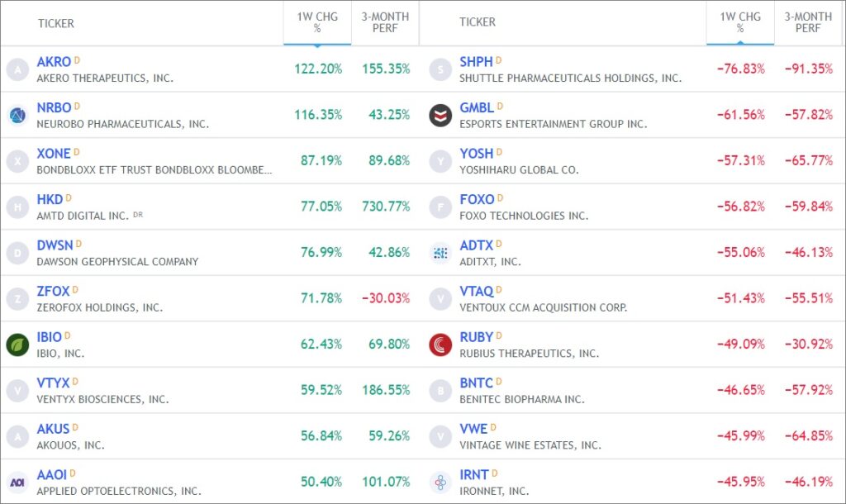
Task: Sort gainers table by 3-Month Perf
Action: coord(385,22)
